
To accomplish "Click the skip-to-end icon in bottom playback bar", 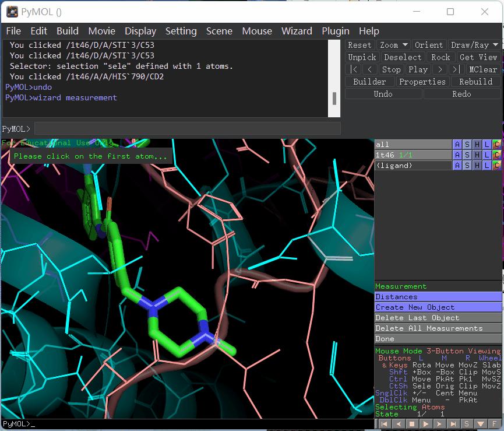I will [453, 424].
